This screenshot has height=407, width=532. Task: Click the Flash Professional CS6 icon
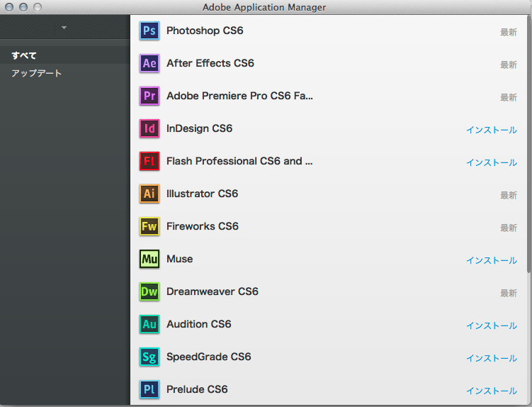pos(149,161)
